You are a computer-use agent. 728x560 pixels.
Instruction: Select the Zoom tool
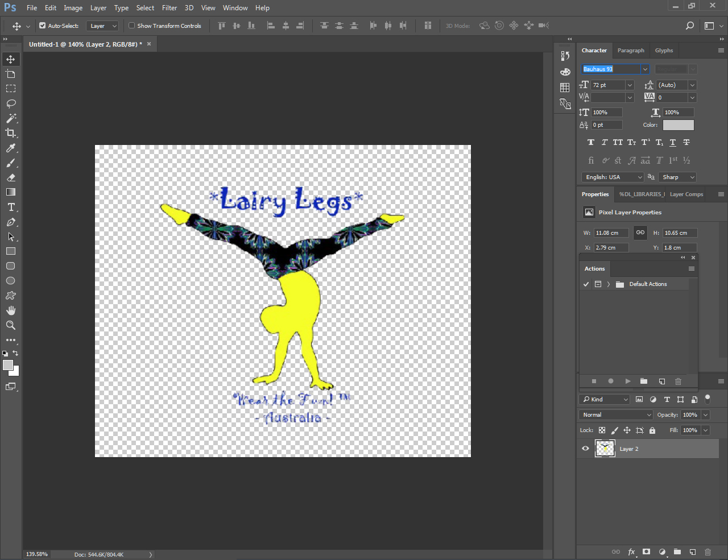click(x=11, y=325)
